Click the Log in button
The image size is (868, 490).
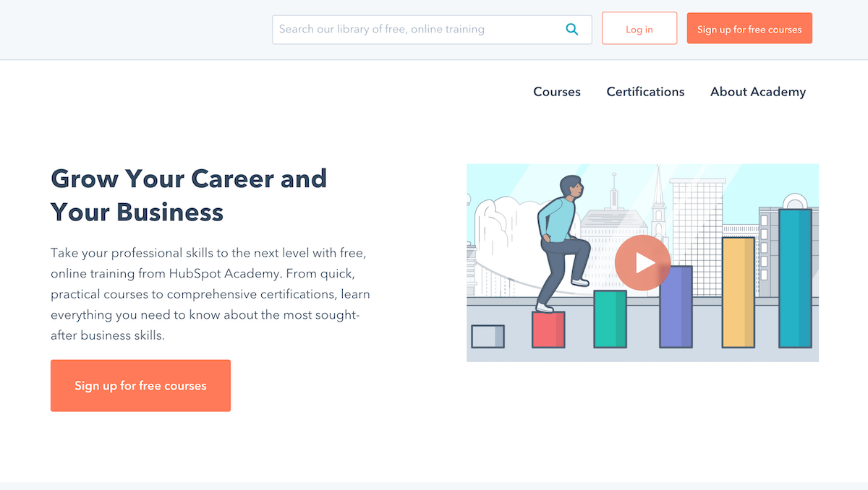[639, 30]
